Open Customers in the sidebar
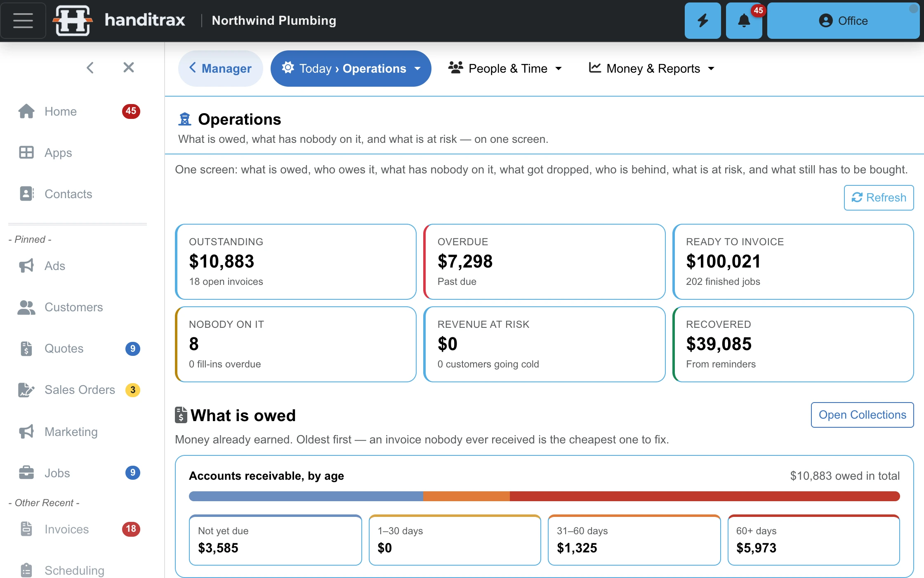 coord(78,307)
